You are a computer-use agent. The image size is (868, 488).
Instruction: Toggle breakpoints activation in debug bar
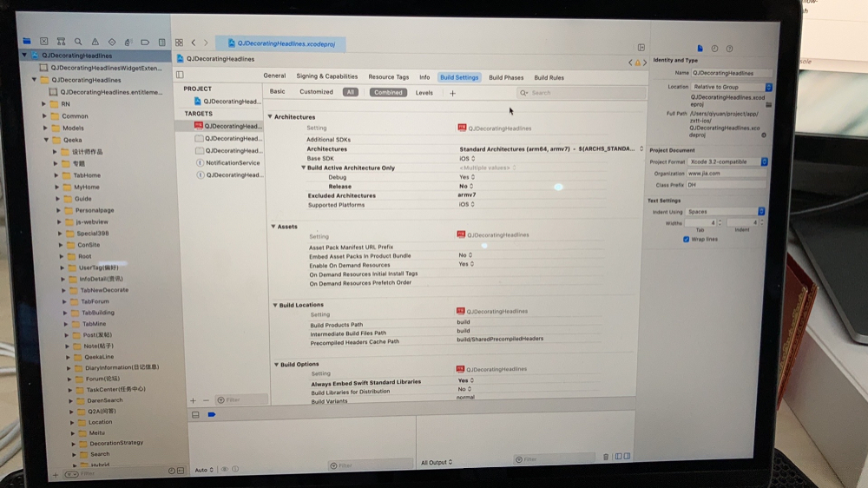[212, 414]
